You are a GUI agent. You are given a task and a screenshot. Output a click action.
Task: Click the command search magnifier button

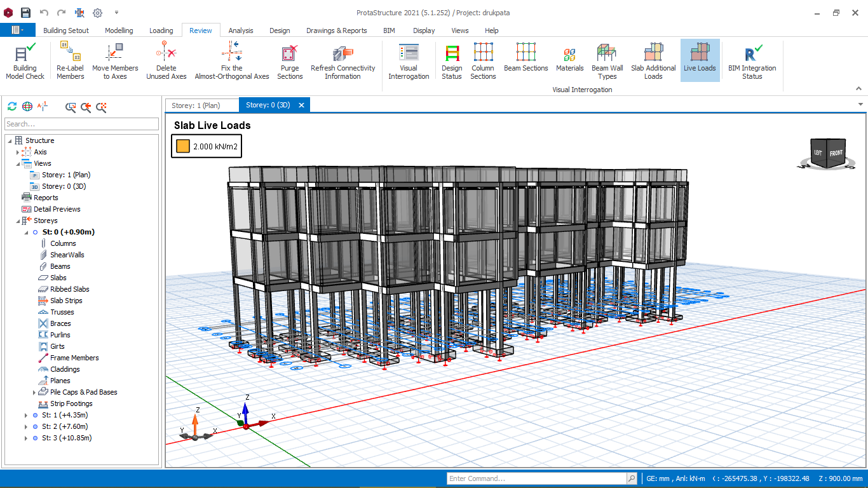tap(632, 478)
